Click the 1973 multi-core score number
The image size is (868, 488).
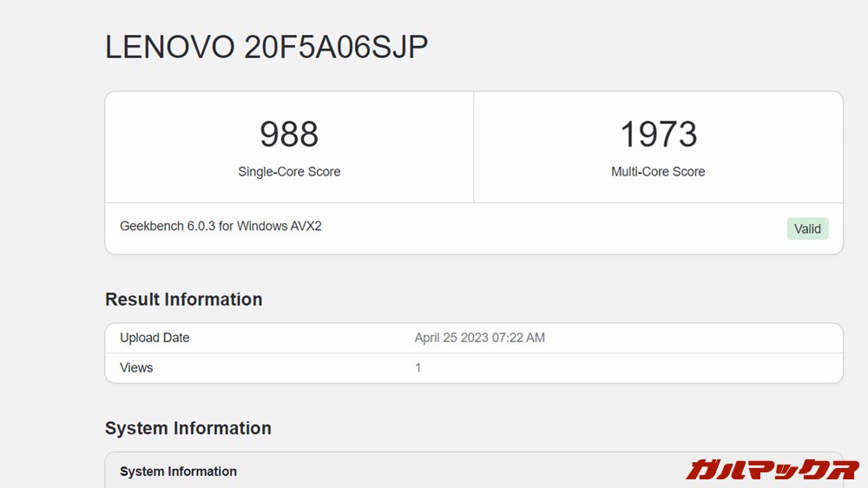click(x=658, y=135)
